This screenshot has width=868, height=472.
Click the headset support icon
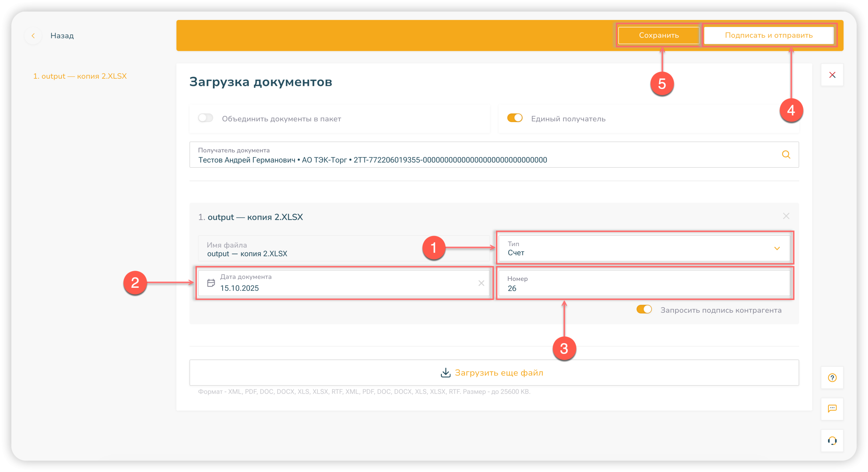coord(832,440)
